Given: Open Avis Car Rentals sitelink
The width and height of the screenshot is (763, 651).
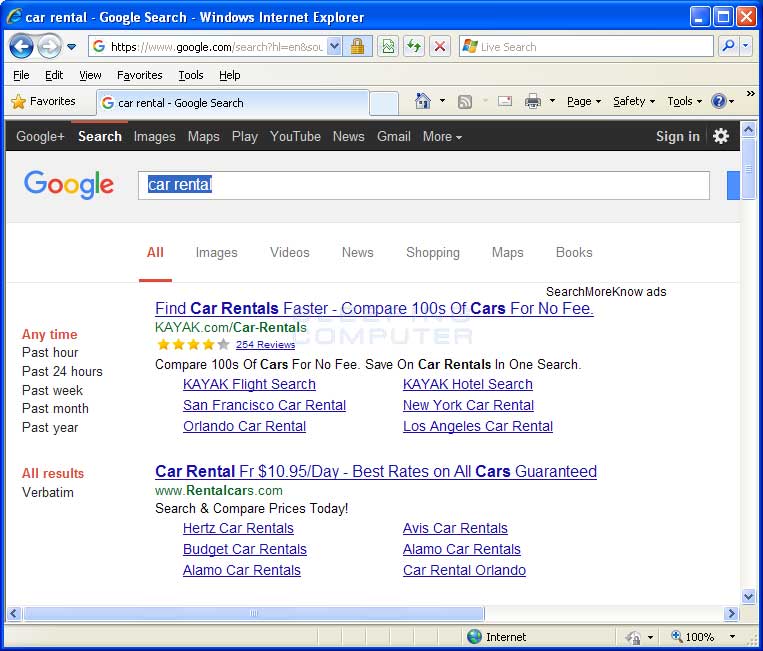Looking at the screenshot, I should tap(455, 528).
